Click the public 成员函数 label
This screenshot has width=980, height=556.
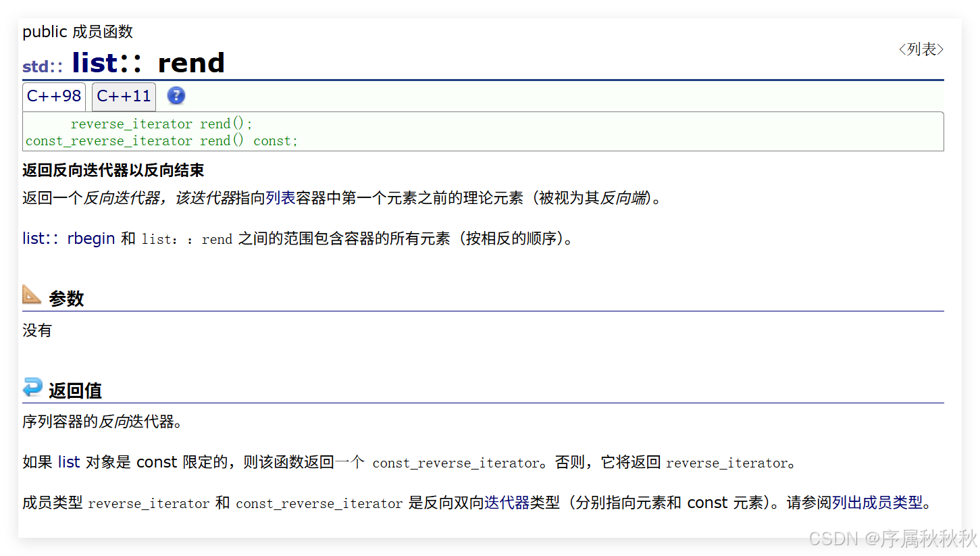click(x=77, y=31)
